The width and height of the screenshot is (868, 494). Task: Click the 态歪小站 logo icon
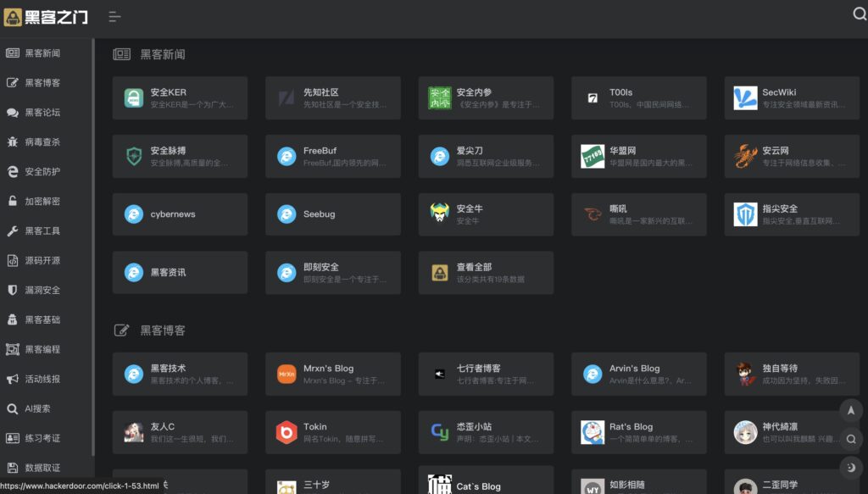click(x=440, y=432)
